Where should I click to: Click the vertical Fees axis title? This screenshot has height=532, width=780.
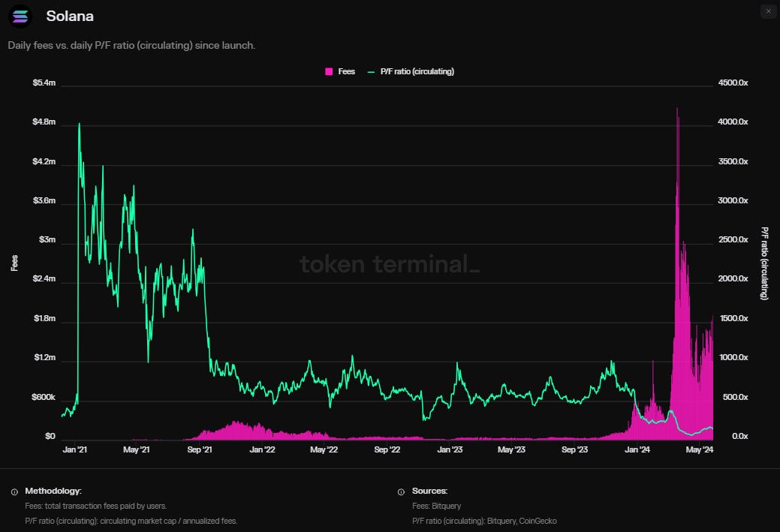(x=14, y=263)
